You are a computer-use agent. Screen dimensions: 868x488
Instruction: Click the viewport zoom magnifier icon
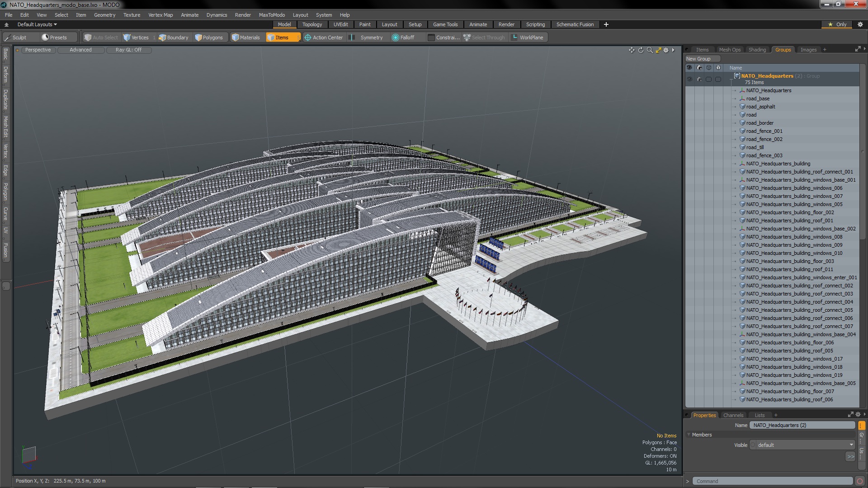(x=650, y=50)
